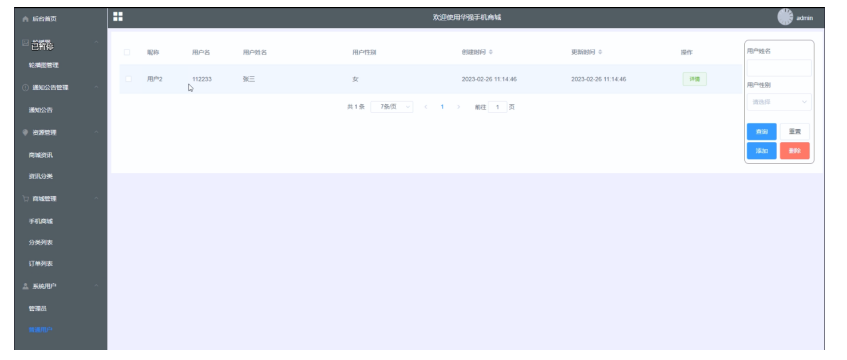Click the shopping cart icon beside 商城管理

click(25, 198)
